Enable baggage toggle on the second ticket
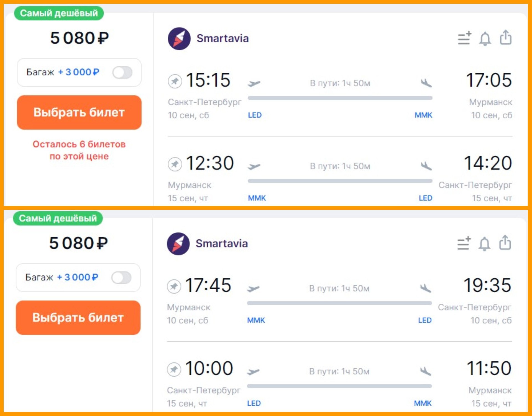 tap(121, 278)
